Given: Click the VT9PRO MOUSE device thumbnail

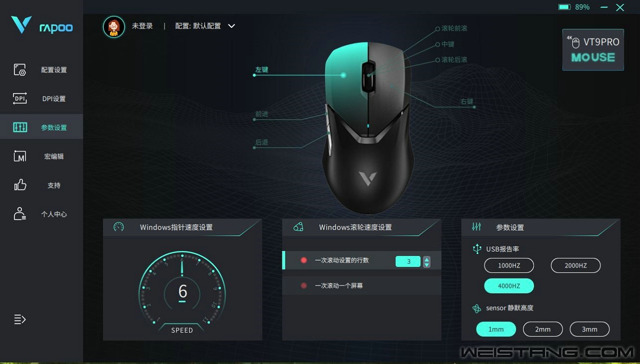Looking at the screenshot, I should pyautogui.click(x=593, y=49).
